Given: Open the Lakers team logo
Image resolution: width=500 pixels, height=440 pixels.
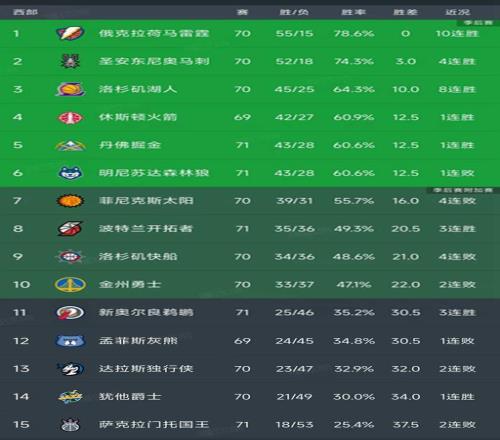Looking at the screenshot, I should tap(70, 89).
